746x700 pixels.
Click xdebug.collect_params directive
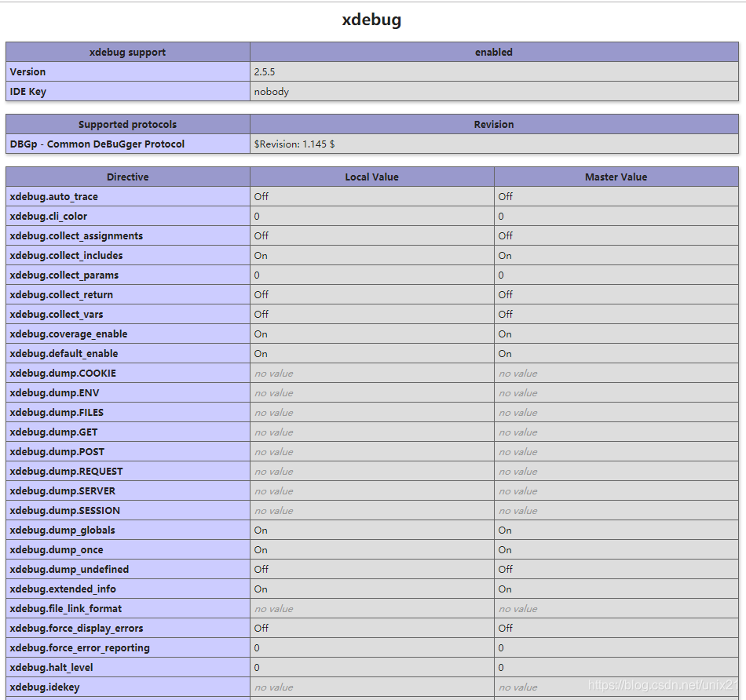pyautogui.click(x=64, y=275)
